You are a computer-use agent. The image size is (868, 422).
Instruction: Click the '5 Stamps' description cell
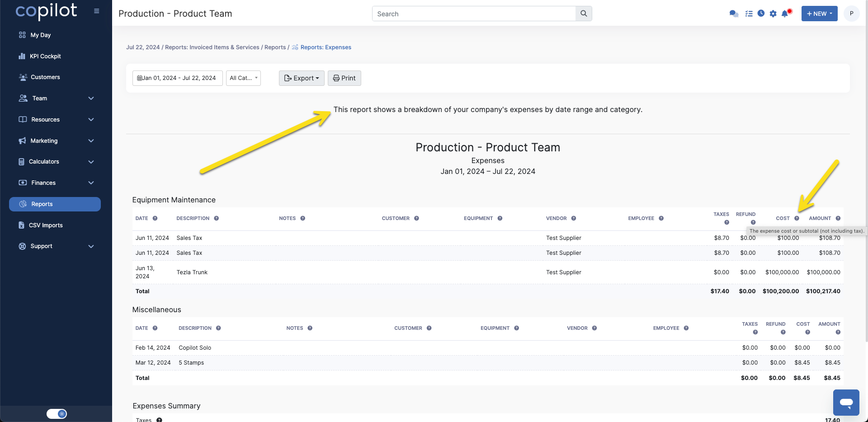pyautogui.click(x=191, y=363)
